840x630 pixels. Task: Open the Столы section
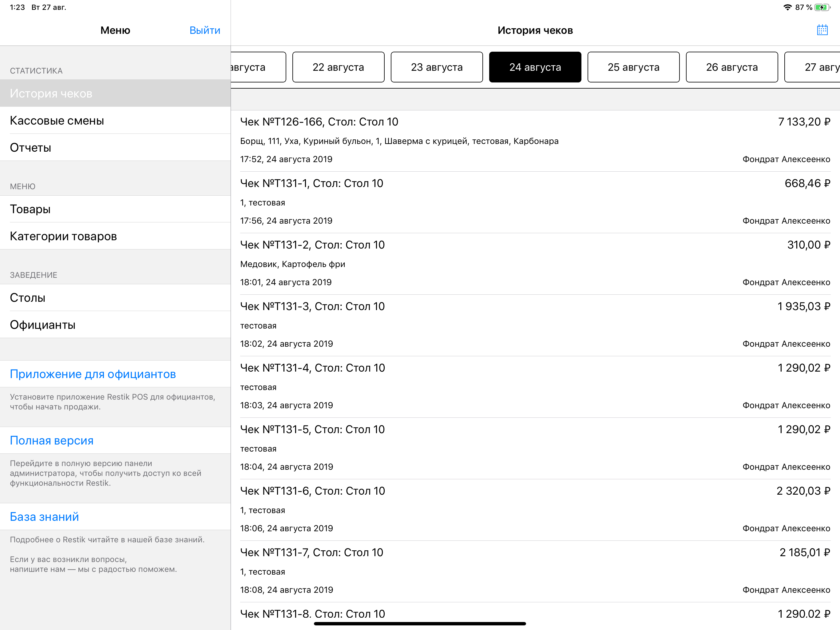click(x=28, y=297)
